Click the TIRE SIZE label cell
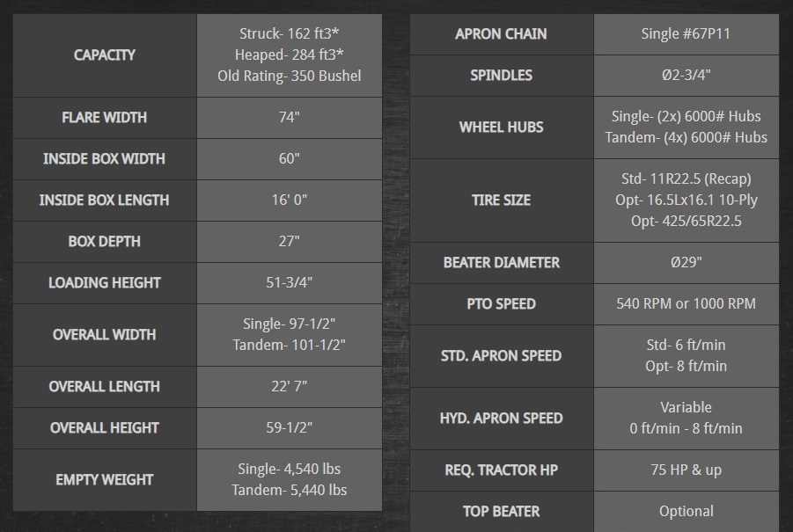This screenshot has width=793, height=532. (501, 200)
